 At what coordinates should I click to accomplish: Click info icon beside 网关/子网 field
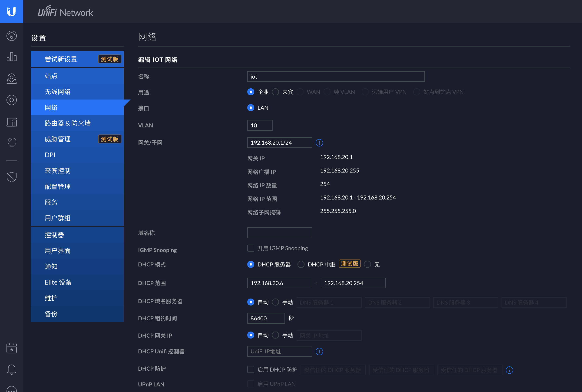pyautogui.click(x=319, y=143)
